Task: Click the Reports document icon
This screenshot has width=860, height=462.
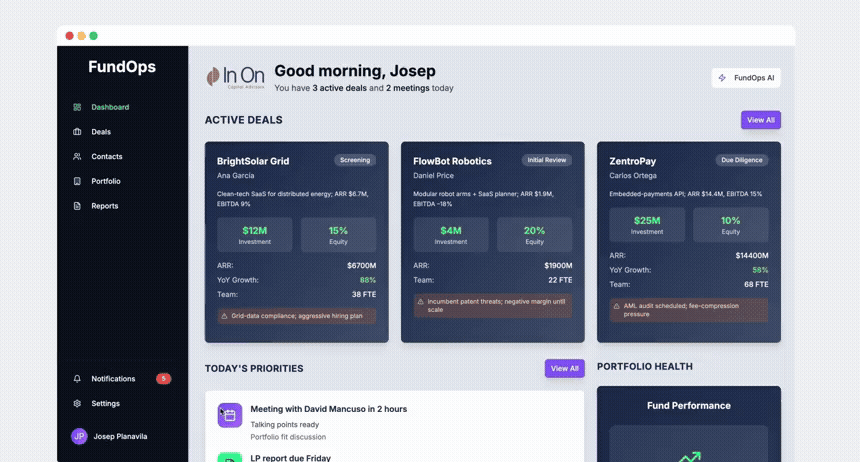Action: (77, 206)
